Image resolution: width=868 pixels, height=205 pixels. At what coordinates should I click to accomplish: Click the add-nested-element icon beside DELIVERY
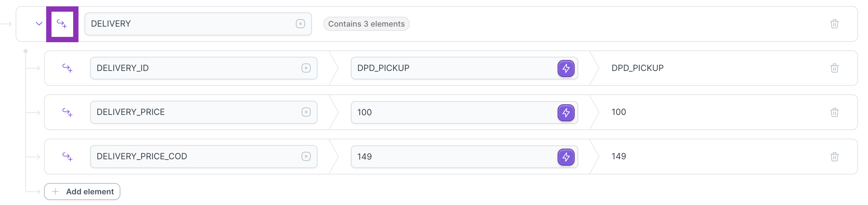(62, 24)
